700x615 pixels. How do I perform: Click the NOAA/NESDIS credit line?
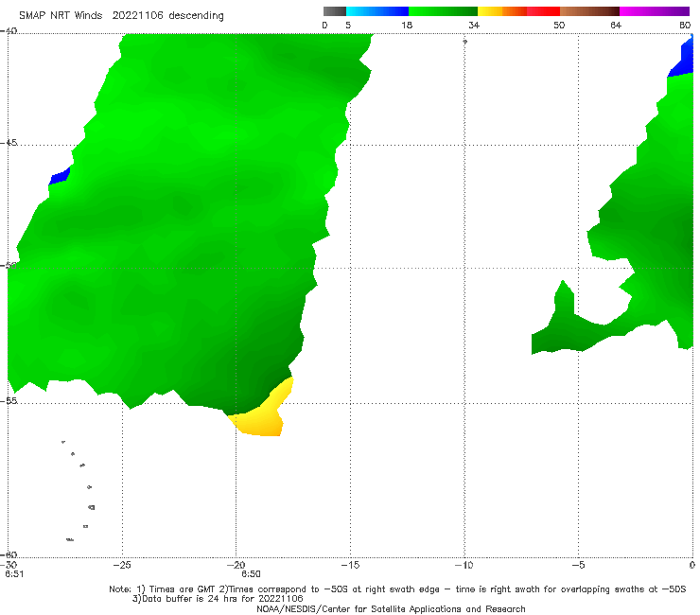[x=391, y=608]
